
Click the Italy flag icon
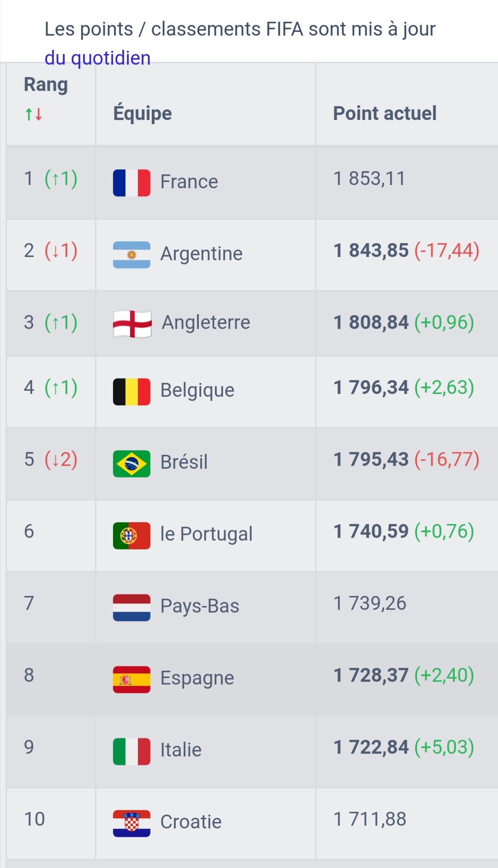pos(131,751)
